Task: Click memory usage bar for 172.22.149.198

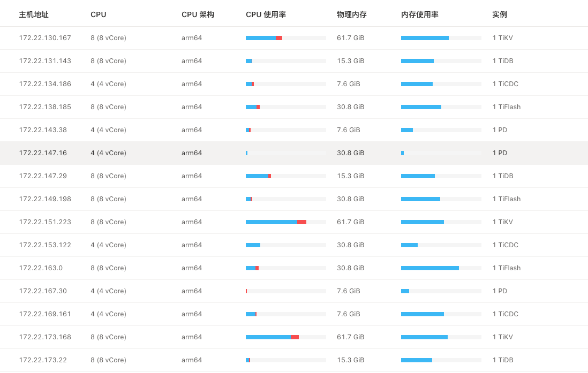Action: click(441, 199)
